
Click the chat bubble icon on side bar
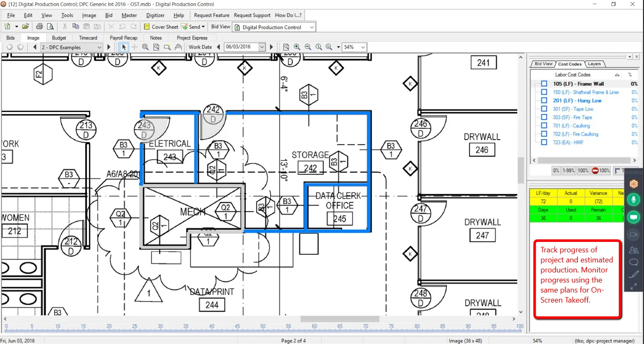click(x=634, y=262)
